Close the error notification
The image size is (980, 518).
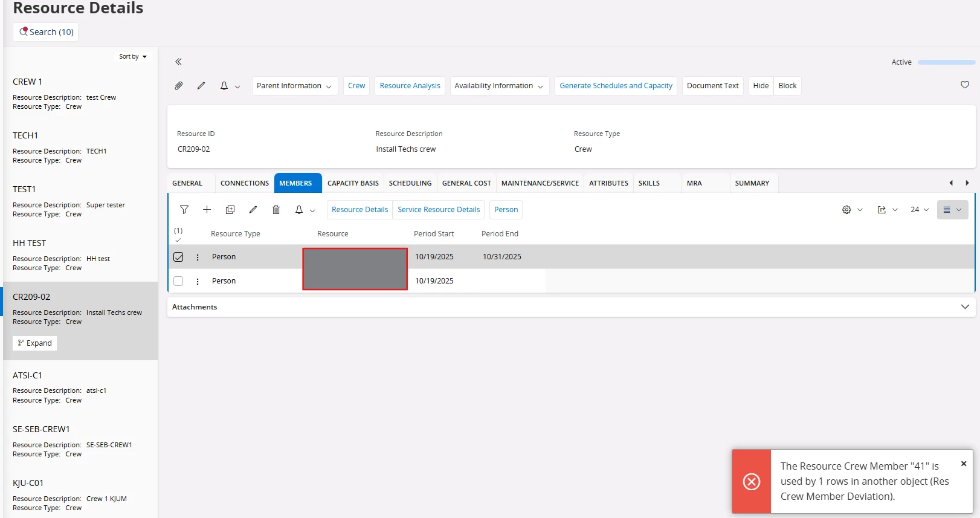pyautogui.click(x=964, y=464)
